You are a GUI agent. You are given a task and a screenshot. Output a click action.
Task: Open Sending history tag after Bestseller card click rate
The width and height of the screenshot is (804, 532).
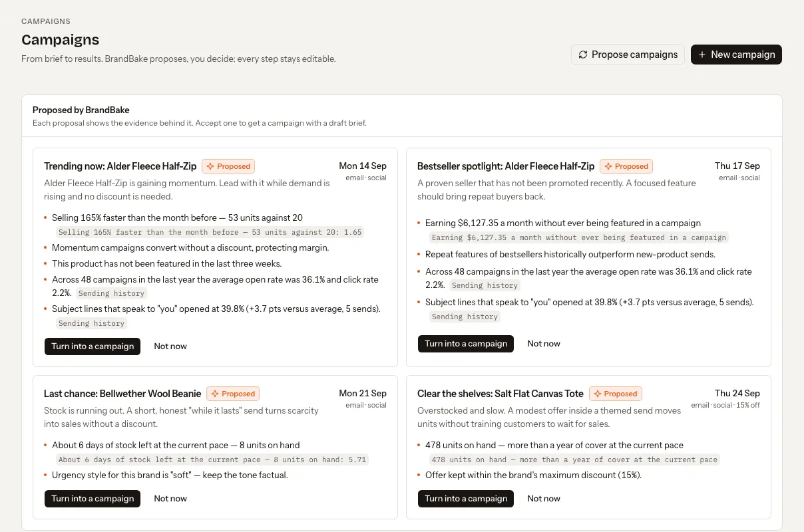[484, 285]
